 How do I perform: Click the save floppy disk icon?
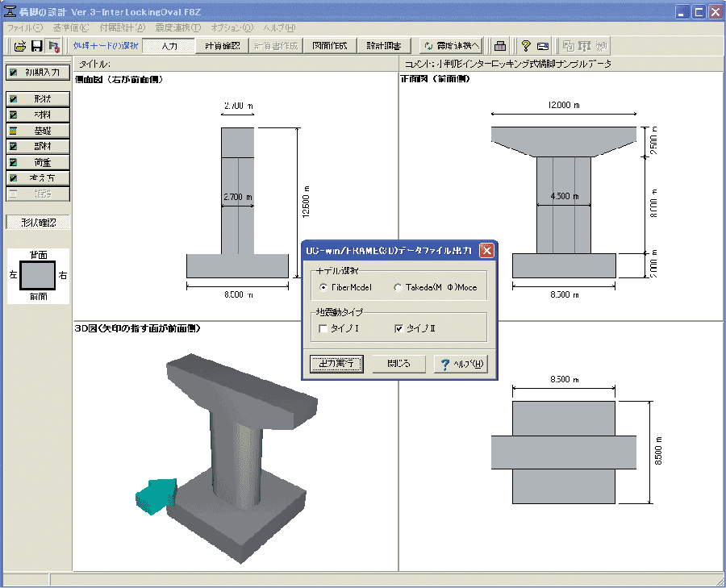pos(36,46)
